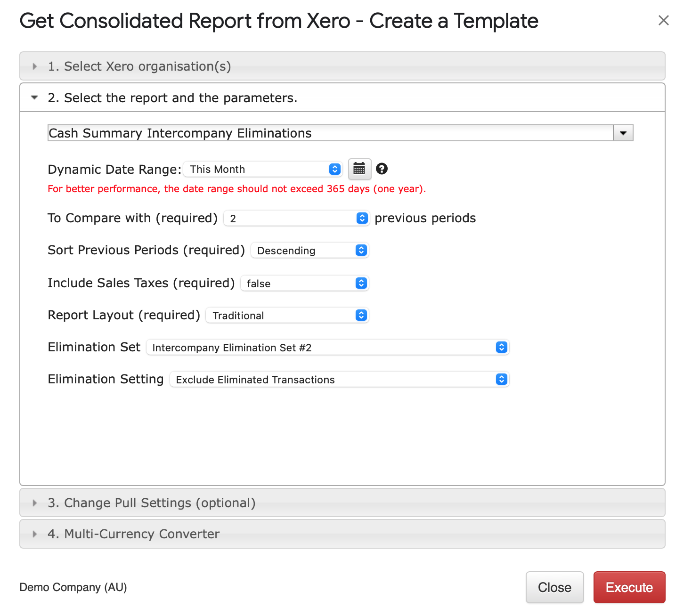Expand section 4 Multi-Currency Converter

coord(342,534)
